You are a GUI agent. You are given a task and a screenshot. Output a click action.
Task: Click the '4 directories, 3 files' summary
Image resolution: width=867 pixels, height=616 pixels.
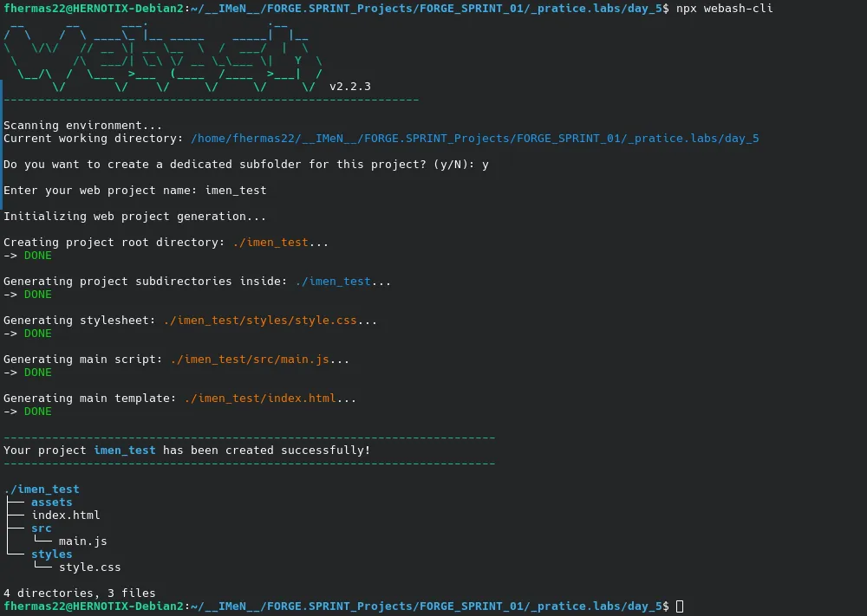tap(80, 593)
